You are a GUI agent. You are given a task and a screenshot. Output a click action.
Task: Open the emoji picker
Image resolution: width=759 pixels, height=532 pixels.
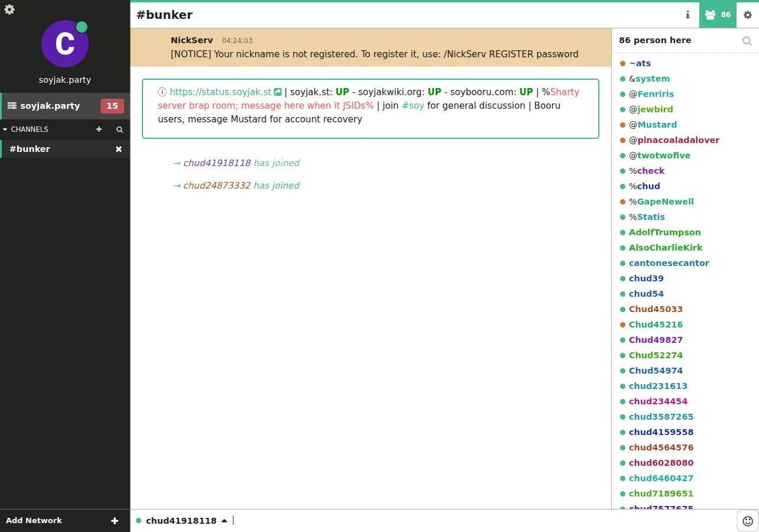tap(748, 521)
